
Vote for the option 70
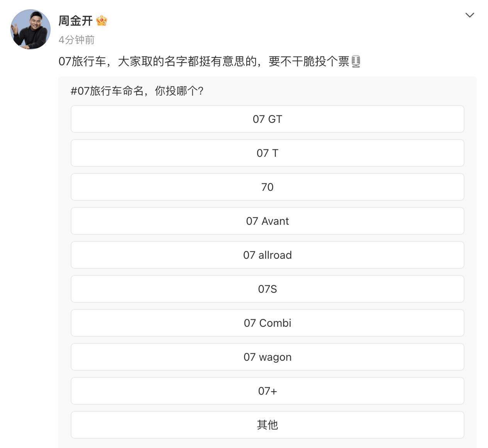[267, 187]
